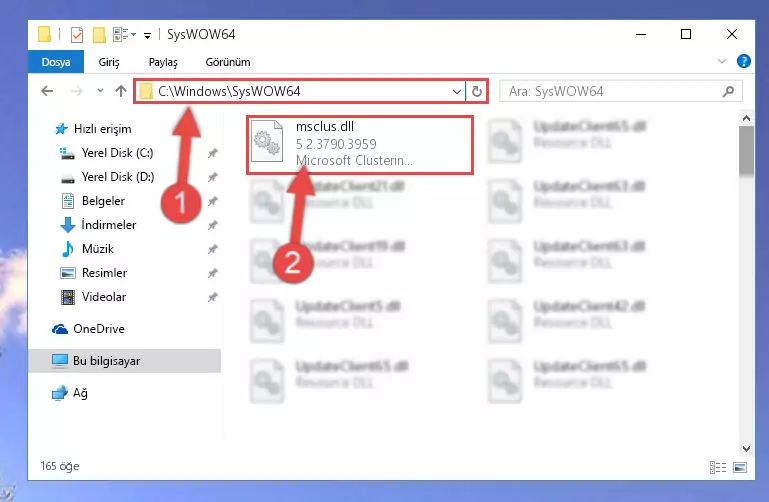Close the SysWOW64 window
Viewport: 769px width, 502px height.
point(732,34)
